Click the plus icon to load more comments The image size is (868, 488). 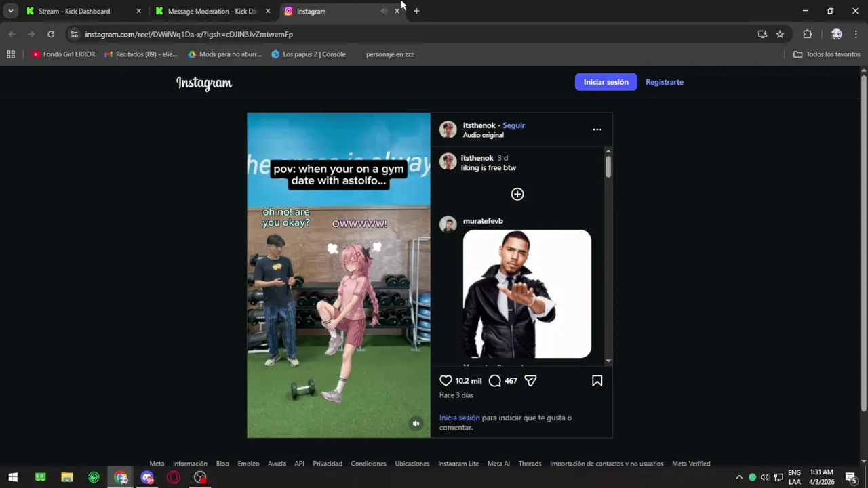tap(517, 195)
